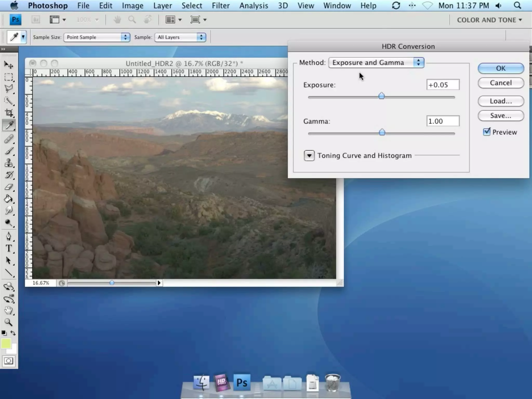This screenshot has height=399, width=532.
Task: Select the Horizontal Type tool
Action: (9, 249)
